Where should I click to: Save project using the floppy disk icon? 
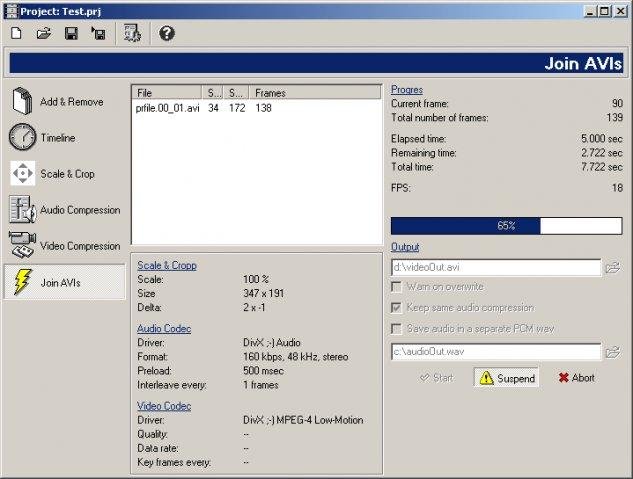71,34
